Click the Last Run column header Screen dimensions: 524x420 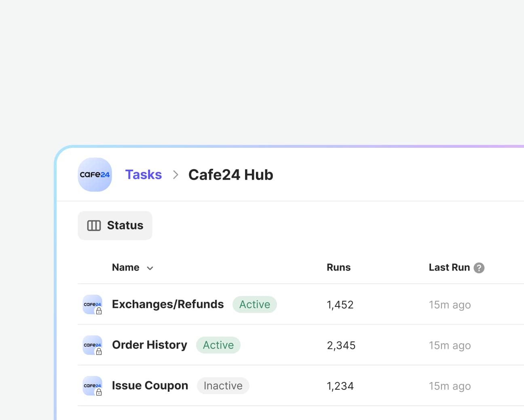click(449, 267)
